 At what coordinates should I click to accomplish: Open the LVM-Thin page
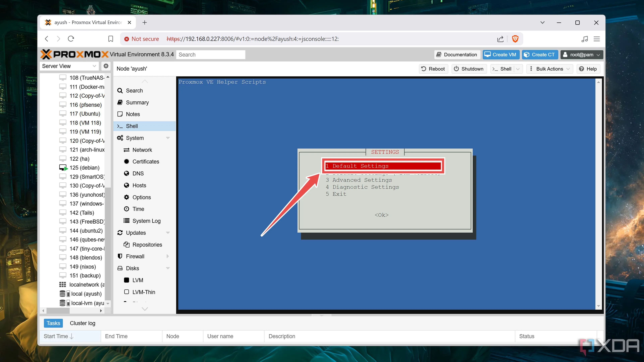(144, 292)
